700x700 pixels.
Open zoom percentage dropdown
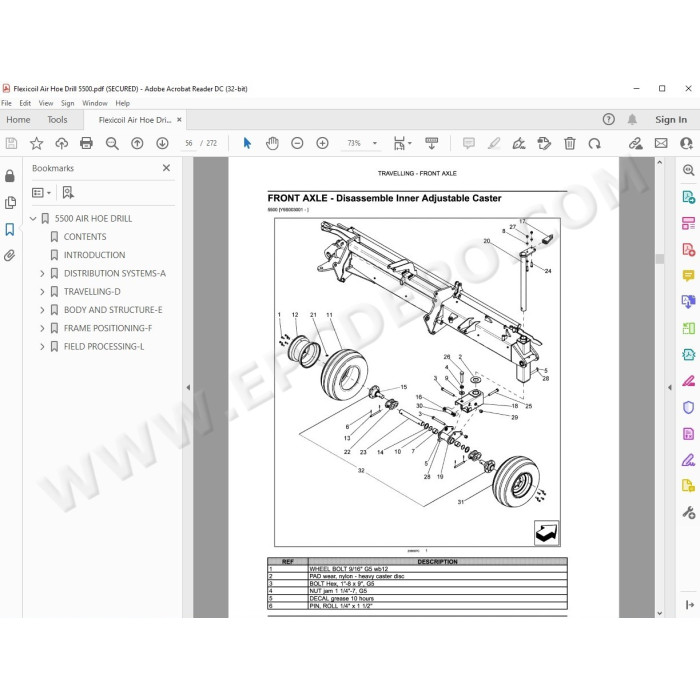[x=375, y=143]
